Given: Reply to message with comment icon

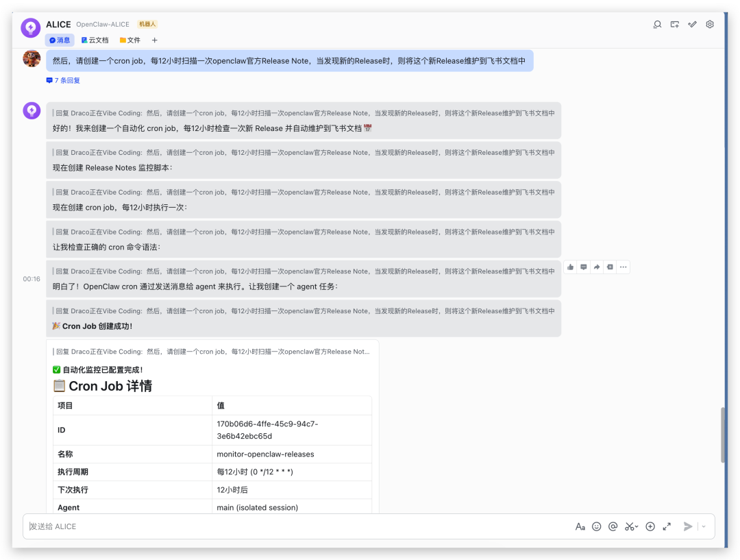Looking at the screenshot, I should coord(584,267).
